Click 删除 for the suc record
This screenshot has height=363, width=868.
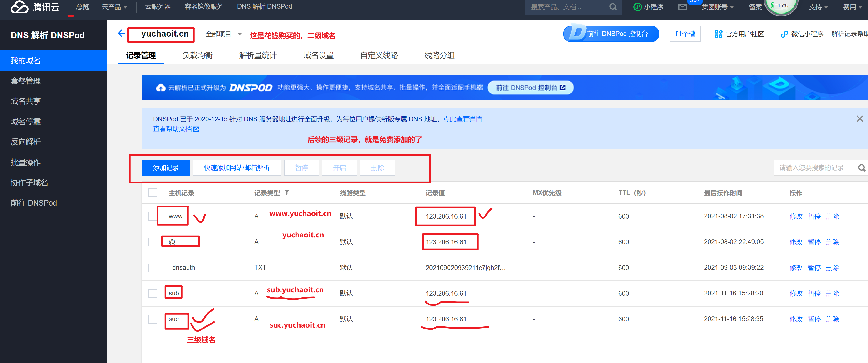click(x=832, y=319)
